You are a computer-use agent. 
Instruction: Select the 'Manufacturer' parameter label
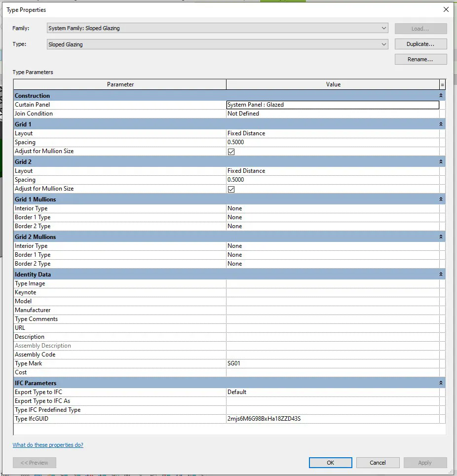(33, 310)
